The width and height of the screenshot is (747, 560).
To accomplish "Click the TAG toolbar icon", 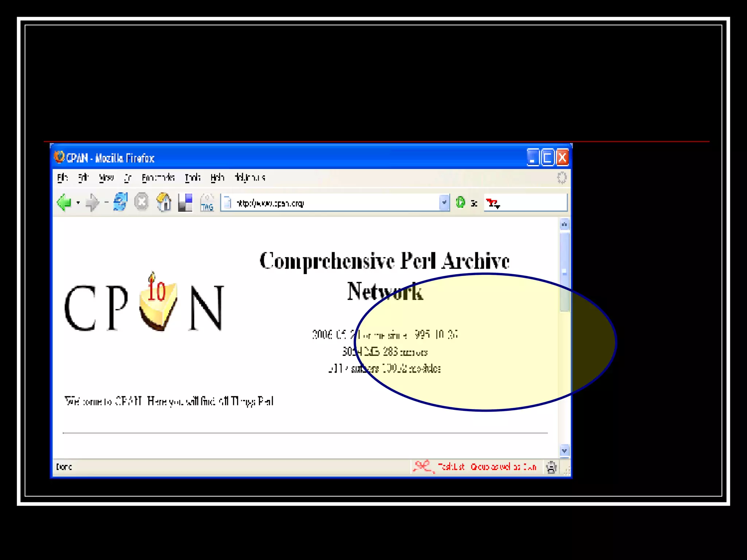I will click(207, 203).
